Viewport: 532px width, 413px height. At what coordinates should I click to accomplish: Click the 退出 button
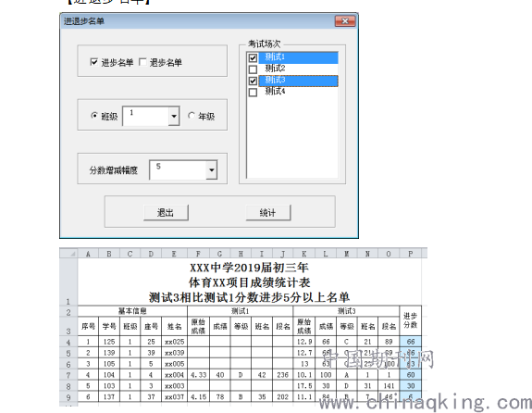point(166,213)
